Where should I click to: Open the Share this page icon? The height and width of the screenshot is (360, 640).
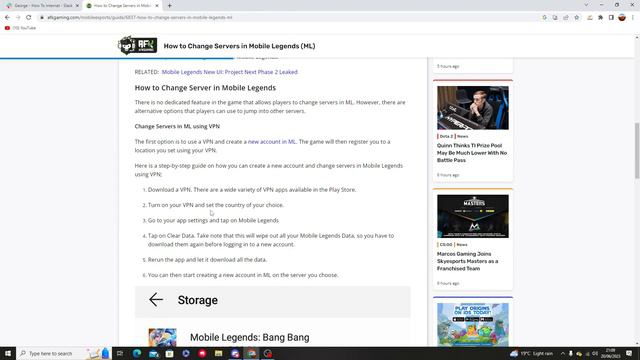pyautogui.click(x=566, y=18)
